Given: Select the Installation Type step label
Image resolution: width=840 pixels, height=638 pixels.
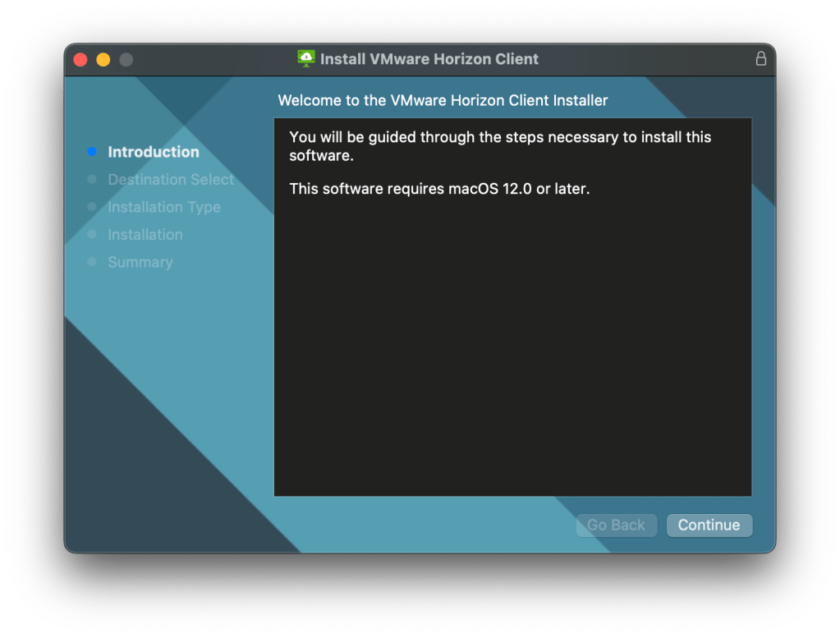Looking at the screenshot, I should [164, 207].
